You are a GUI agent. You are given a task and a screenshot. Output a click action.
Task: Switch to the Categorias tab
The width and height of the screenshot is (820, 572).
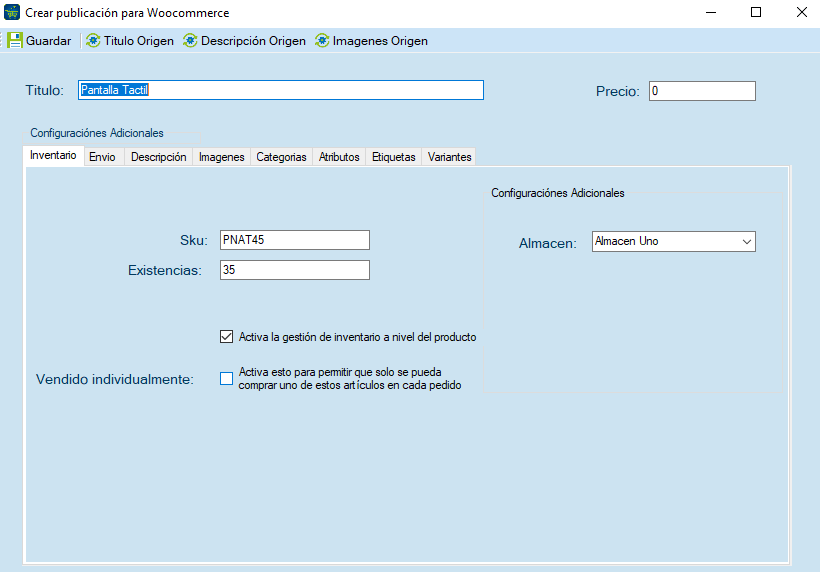click(x=281, y=157)
